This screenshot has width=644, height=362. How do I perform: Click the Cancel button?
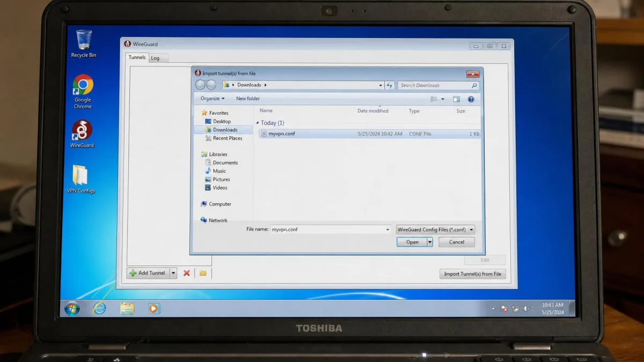[457, 242]
